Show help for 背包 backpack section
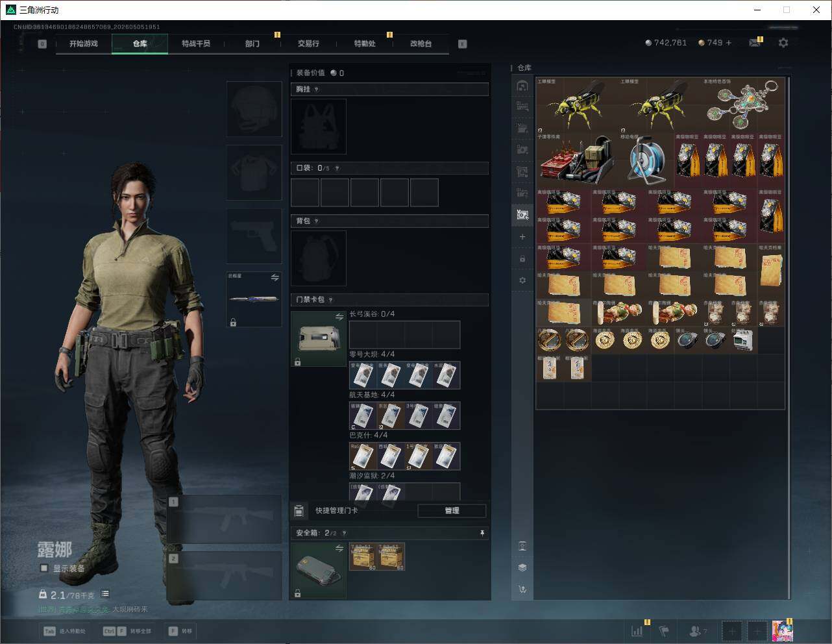832x644 pixels. pos(317,221)
